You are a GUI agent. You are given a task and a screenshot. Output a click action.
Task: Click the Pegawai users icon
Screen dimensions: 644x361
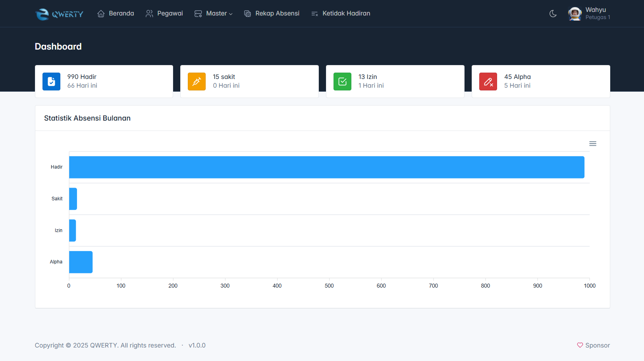tap(149, 14)
